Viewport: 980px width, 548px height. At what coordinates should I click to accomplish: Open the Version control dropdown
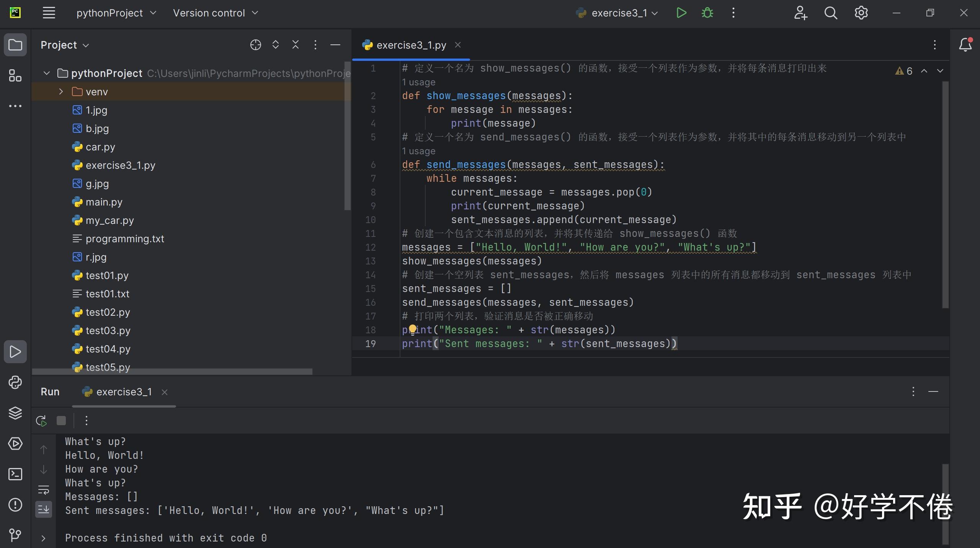point(216,13)
